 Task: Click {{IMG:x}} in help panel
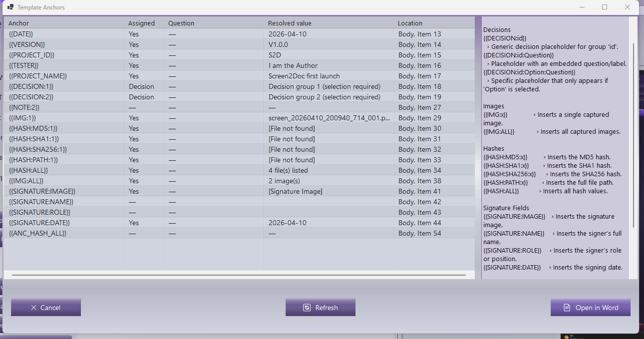[495, 115]
